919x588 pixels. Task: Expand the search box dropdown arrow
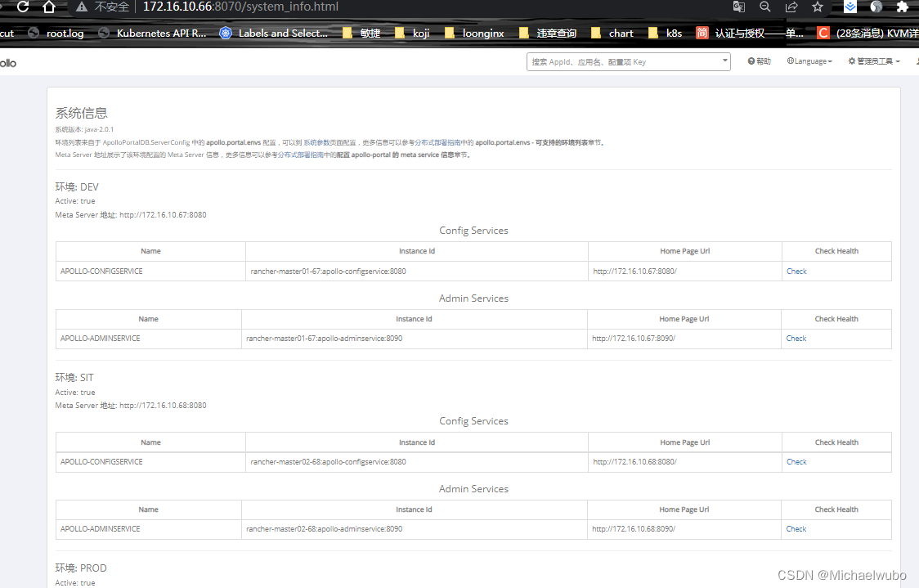(725, 61)
